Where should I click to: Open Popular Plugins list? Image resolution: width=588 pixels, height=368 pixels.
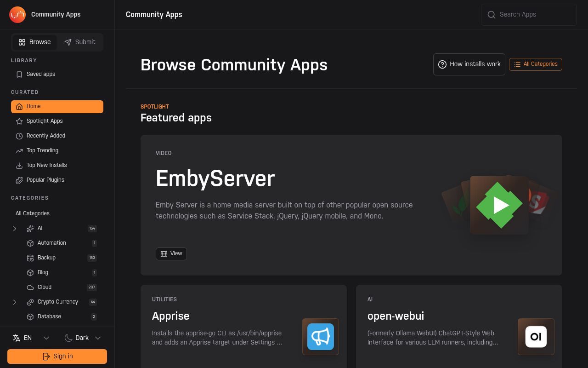pyautogui.click(x=57, y=180)
